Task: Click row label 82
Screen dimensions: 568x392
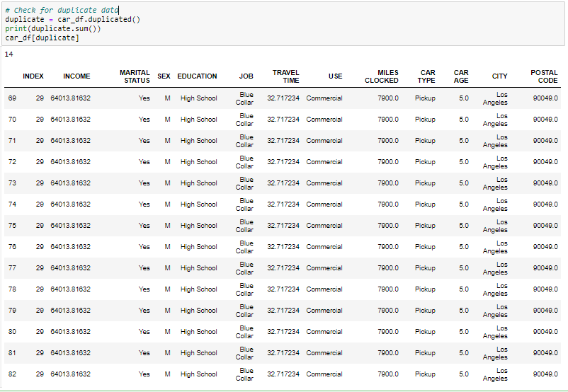Action: click(x=12, y=374)
